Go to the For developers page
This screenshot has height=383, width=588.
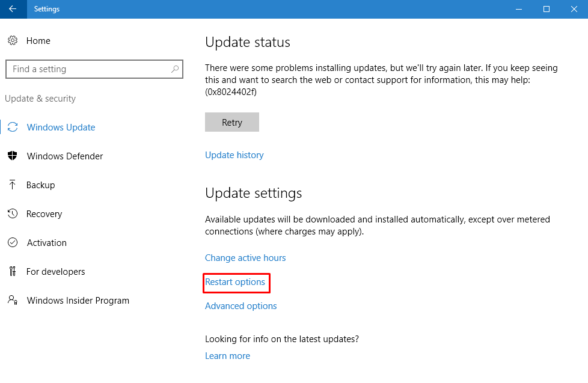tap(55, 272)
